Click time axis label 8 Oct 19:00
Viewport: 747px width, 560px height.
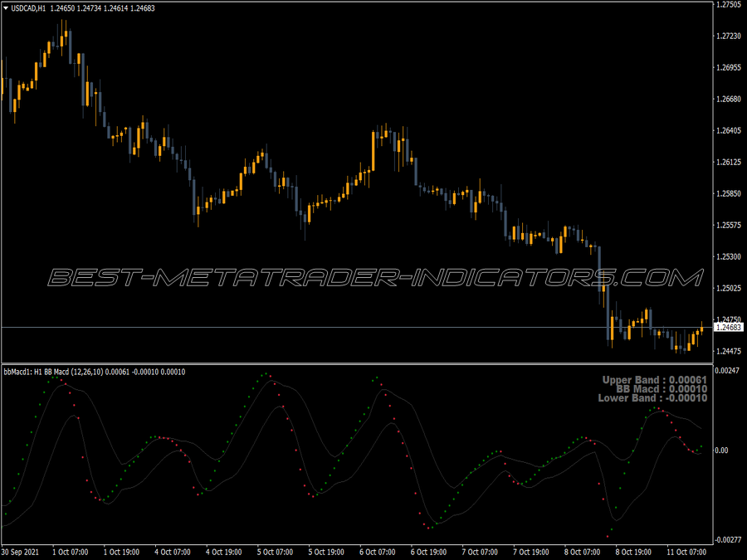(x=633, y=552)
